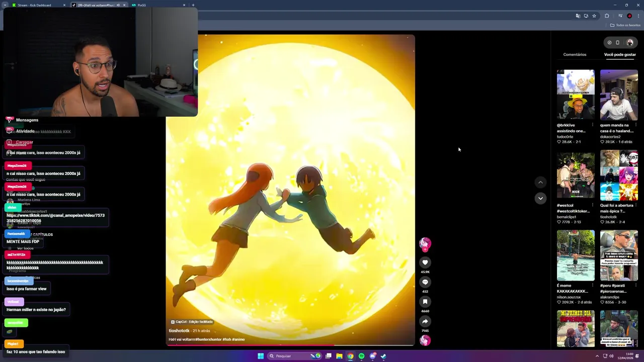Share the video with the arrow icon

tap(425, 321)
